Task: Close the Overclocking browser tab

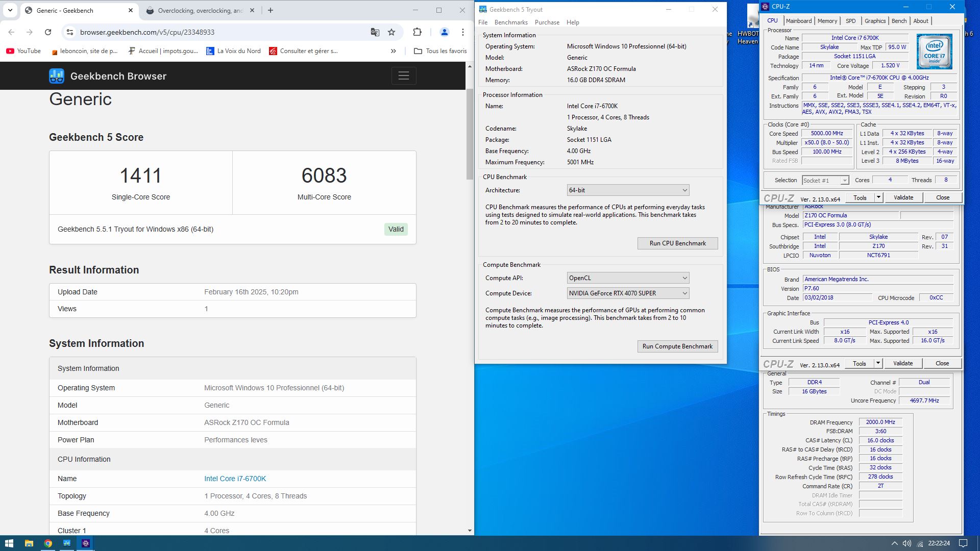Action: coord(252,10)
